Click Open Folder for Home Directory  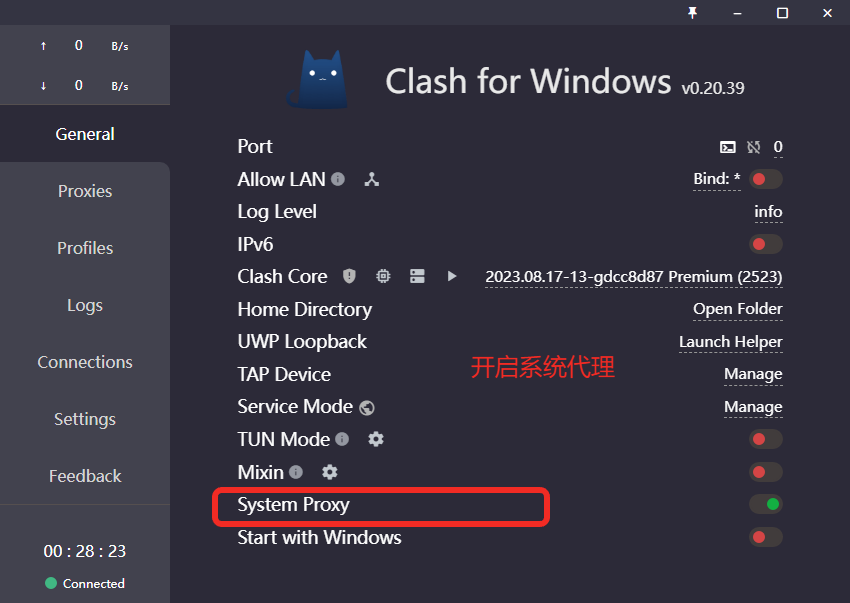737,309
